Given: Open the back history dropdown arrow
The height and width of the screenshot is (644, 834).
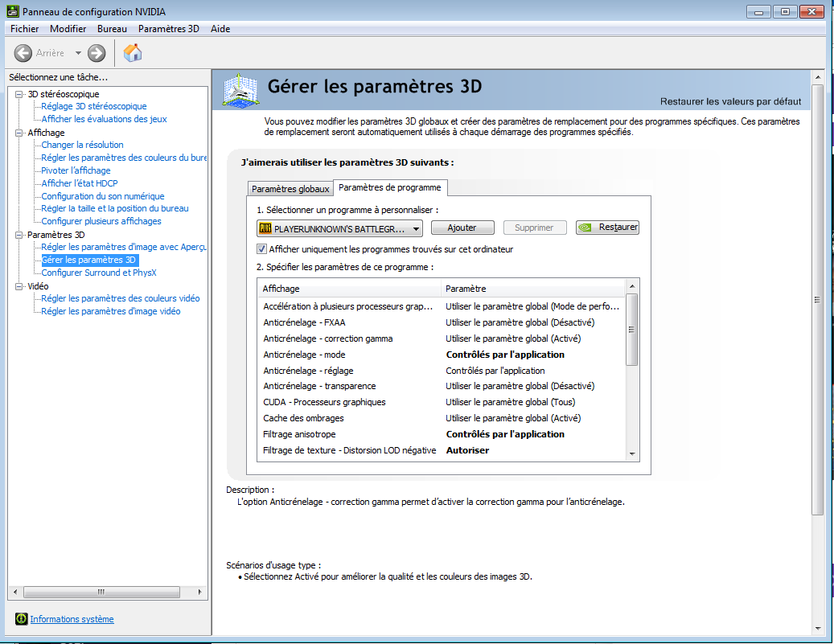Looking at the screenshot, I should coord(78,53).
